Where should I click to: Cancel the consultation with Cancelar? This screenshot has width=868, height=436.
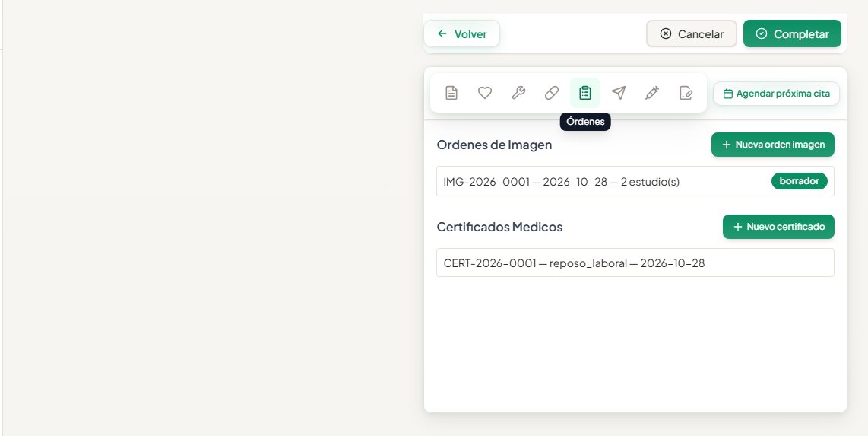pyautogui.click(x=692, y=33)
